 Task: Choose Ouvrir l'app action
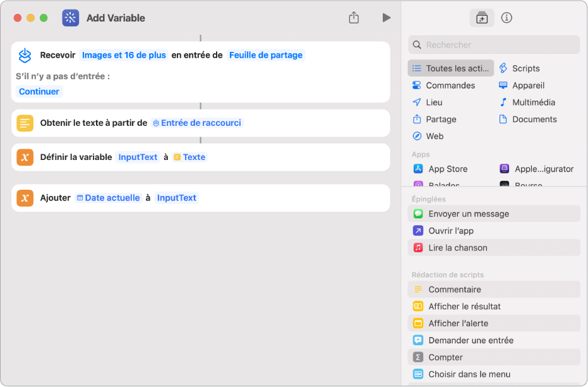[494, 230]
